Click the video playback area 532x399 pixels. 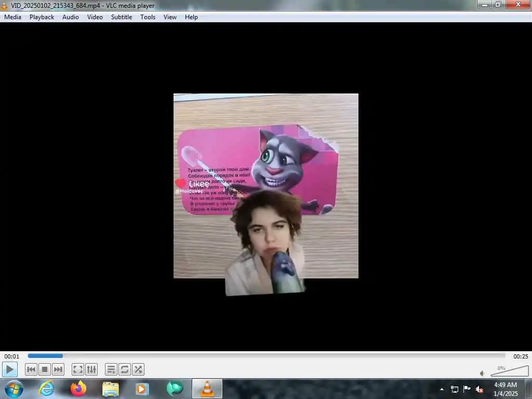tap(266, 187)
